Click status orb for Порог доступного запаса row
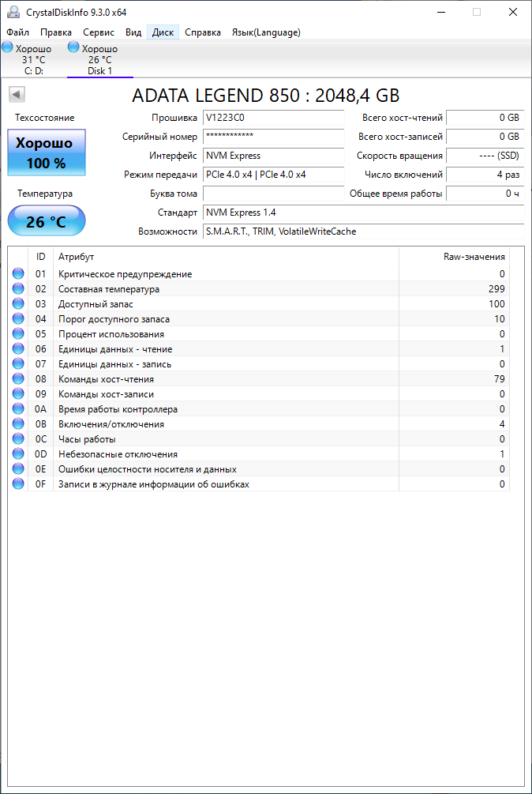 [18, 319]
